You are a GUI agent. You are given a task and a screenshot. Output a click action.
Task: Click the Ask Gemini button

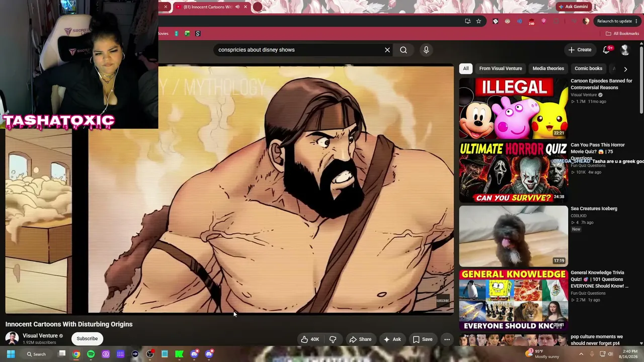(573, 7)
